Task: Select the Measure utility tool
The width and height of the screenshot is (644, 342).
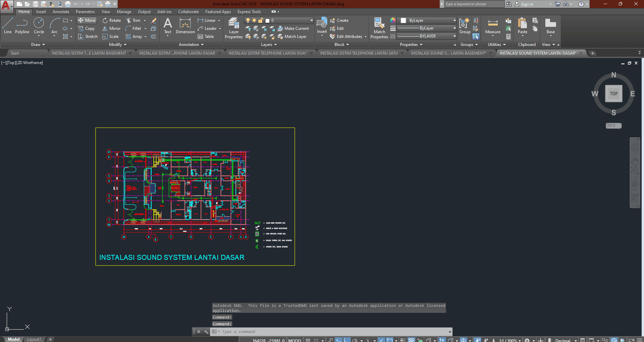Action: click(493, 26)
